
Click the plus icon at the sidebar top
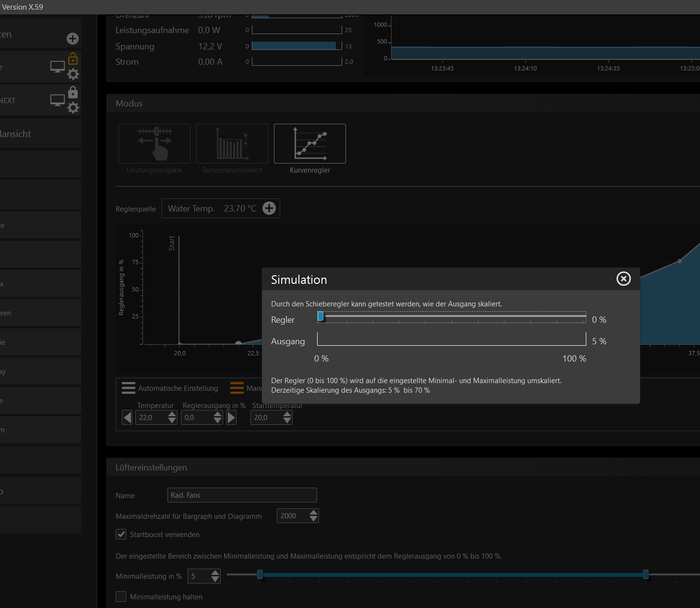pyautogui.click(x=72, y=38)
